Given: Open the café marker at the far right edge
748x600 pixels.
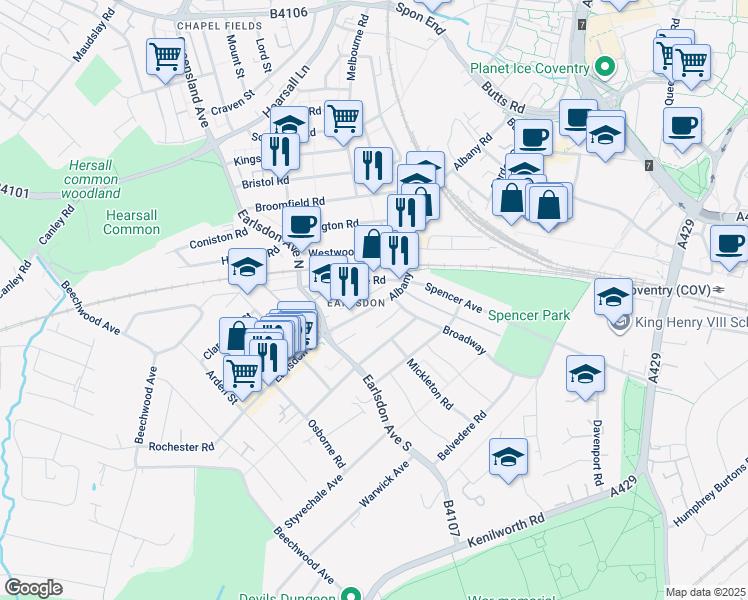Looking at the screenshot, I should click(x=729, y=243).
